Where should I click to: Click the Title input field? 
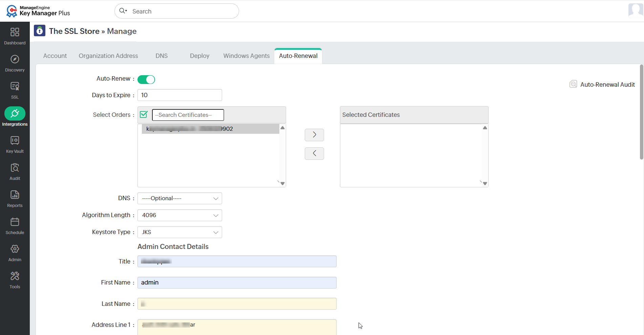tap(237, 261)
